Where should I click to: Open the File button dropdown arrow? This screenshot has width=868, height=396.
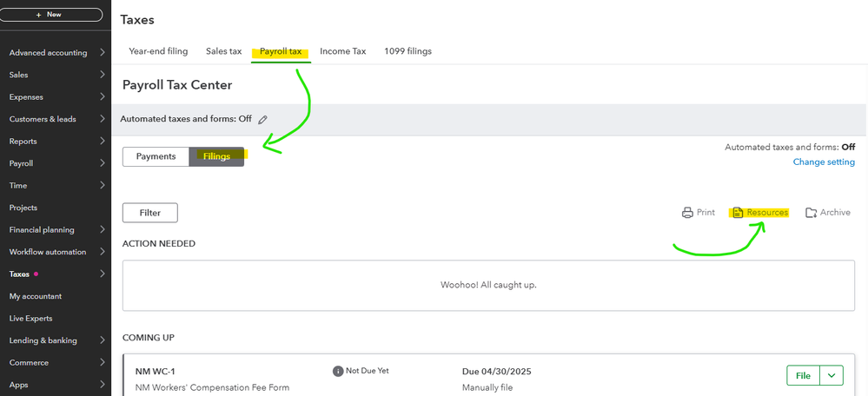click(x=832, y=375)
